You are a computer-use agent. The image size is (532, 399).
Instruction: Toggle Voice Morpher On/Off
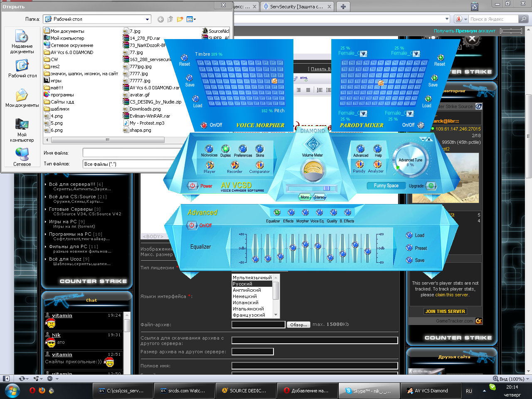tap(204, 125)
